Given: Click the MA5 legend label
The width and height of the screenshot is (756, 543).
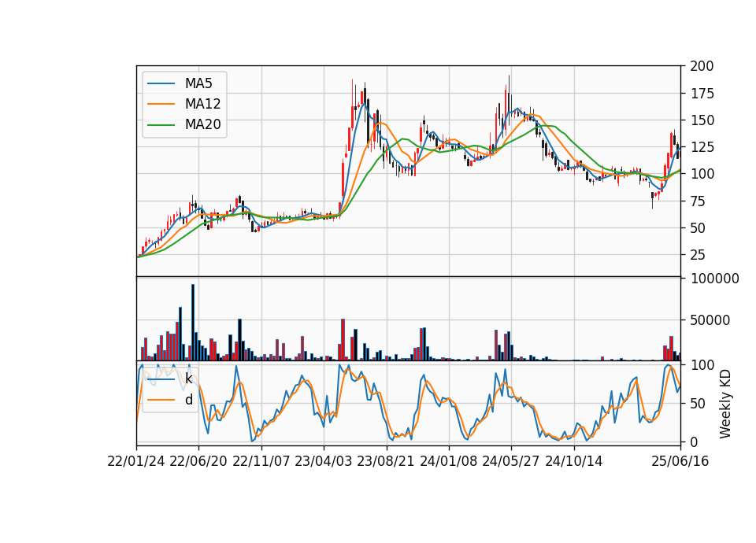Looking at the screenshot, I should [x=198, y=83].
